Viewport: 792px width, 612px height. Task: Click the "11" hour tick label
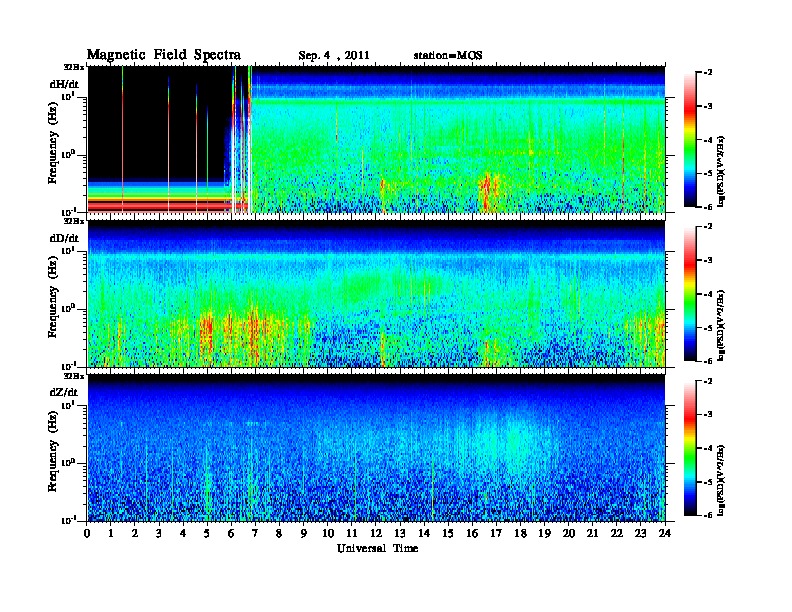[352, 533]
